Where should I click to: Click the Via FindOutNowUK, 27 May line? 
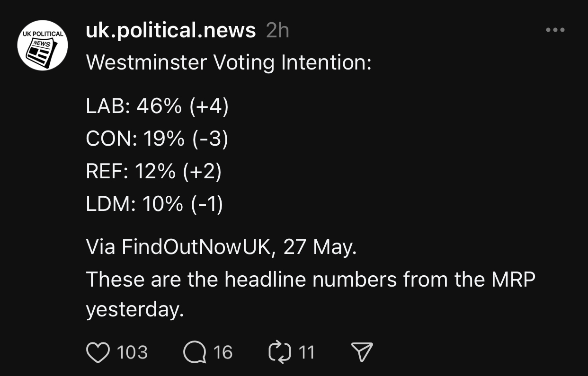point(221,247)
